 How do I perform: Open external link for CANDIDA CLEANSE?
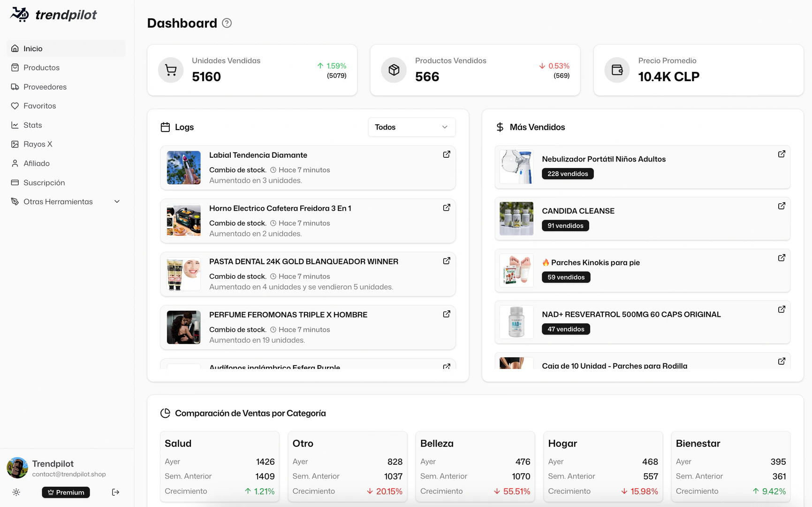tap(782, 206)
